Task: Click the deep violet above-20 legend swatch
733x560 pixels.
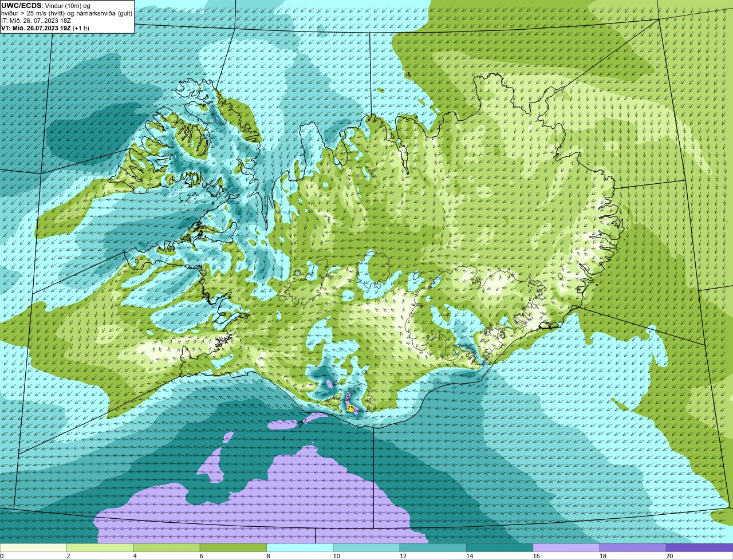Action: tap(699, 547)
